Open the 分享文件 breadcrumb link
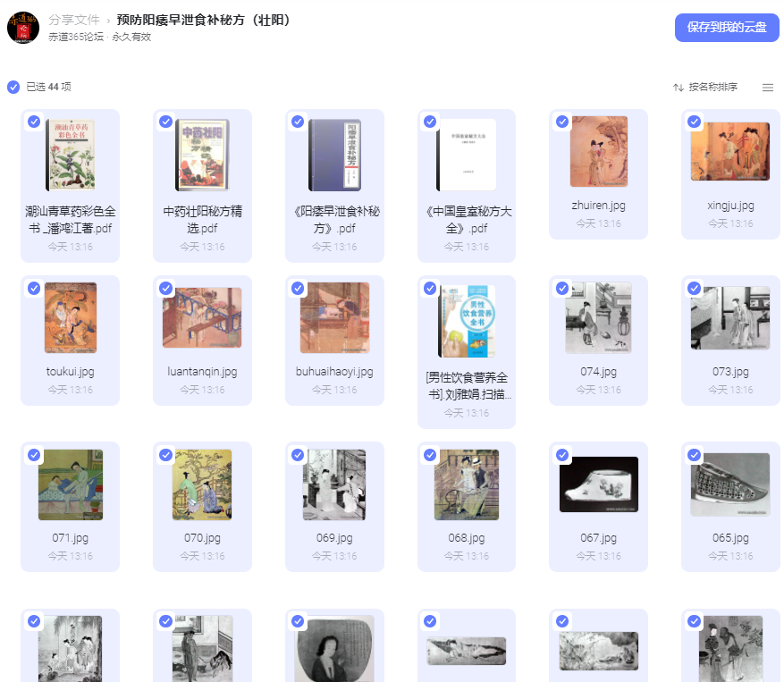784x682 pixels. [74, 20]
